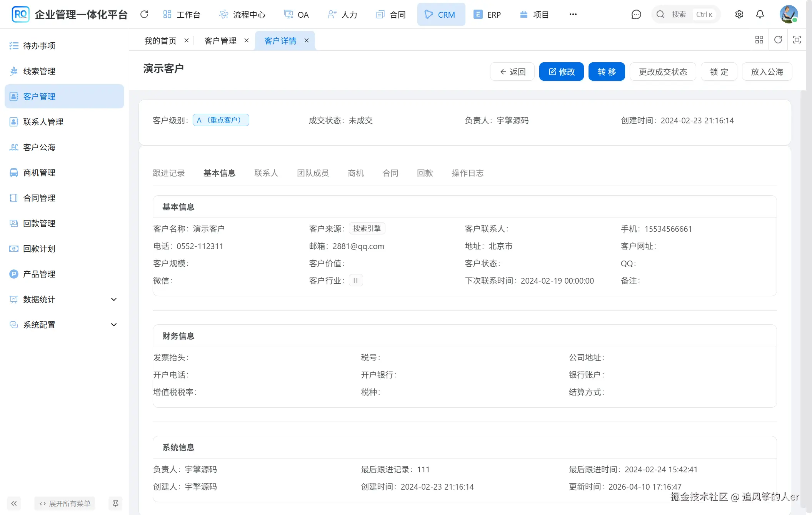812x515 pixels.
Task: Open the 合同 detail tab
Action: pos(390,173)
